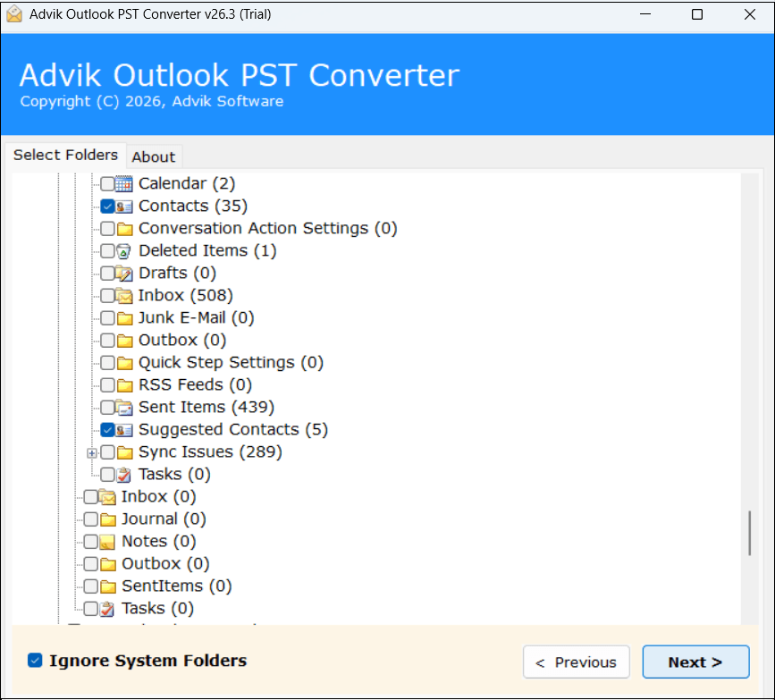Minimize the Advik converter window
Image resolution: width=775 pixels, height=700 pixels.
(x=645, y=14)
